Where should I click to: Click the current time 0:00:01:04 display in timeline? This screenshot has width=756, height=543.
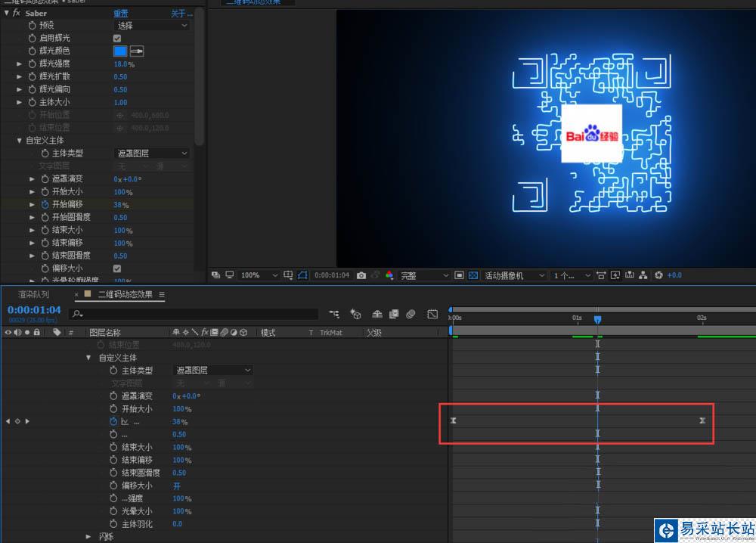point(34,309)
